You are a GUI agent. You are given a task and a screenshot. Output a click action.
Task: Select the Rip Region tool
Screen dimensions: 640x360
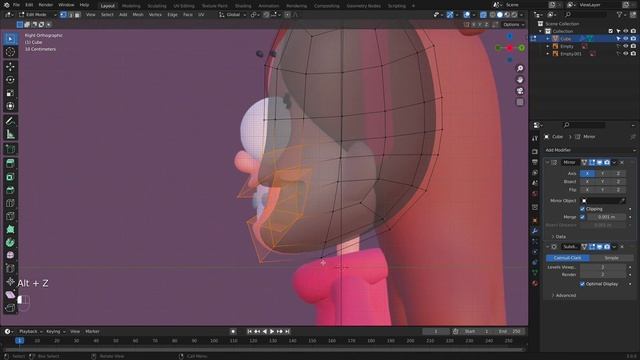point(10,308)
